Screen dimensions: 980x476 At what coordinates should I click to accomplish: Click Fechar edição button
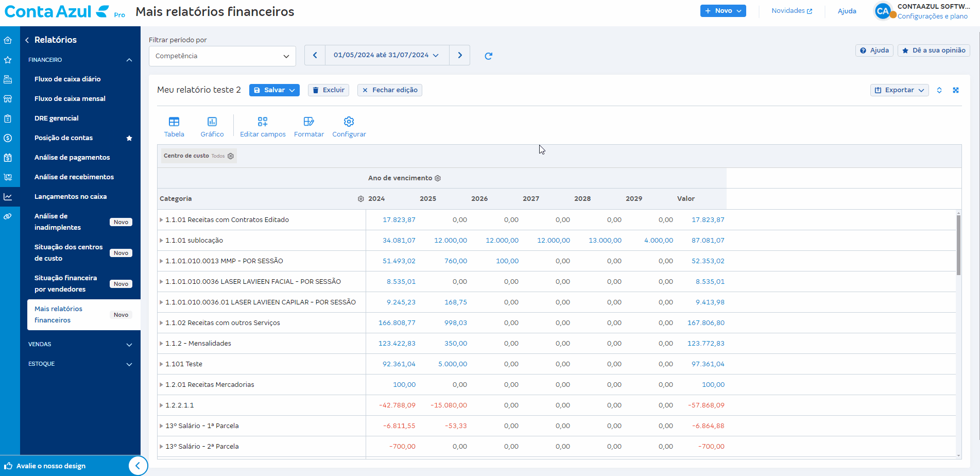(x=390, y=90)
